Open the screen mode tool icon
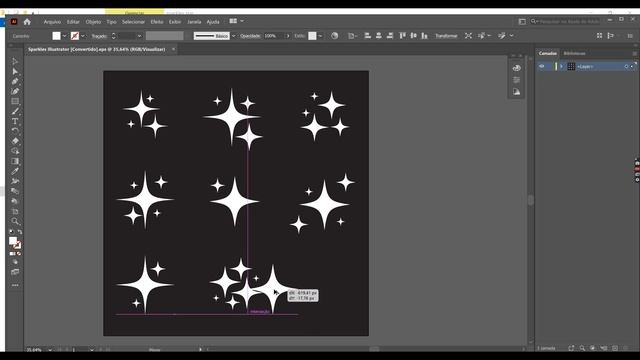 pos(15,272)
